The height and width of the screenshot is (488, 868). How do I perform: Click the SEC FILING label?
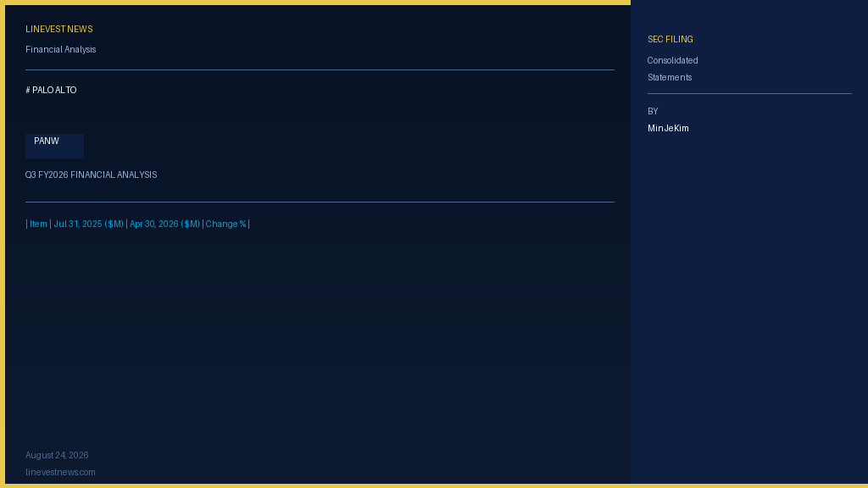tap(670, 39)
